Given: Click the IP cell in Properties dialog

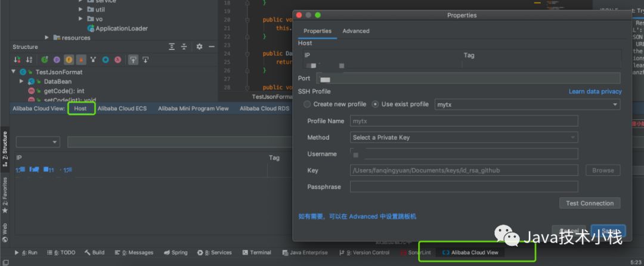Looking at the screenshot, I should (x=382, y=65).
